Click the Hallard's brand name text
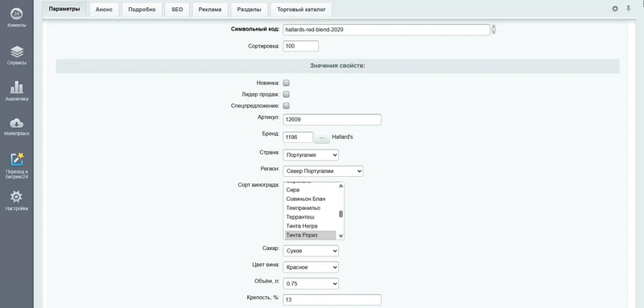 342,137
